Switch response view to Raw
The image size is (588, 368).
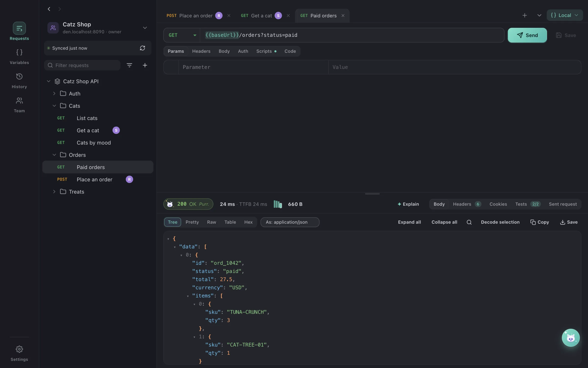211,222
